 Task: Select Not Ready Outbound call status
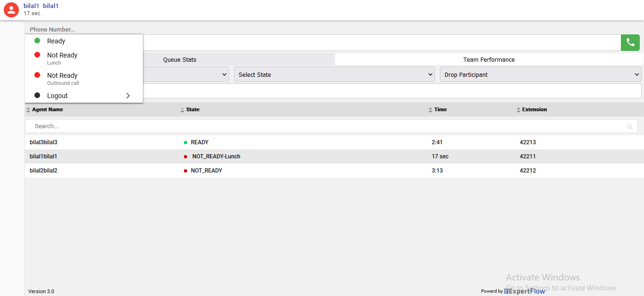(x=62, y=78)
